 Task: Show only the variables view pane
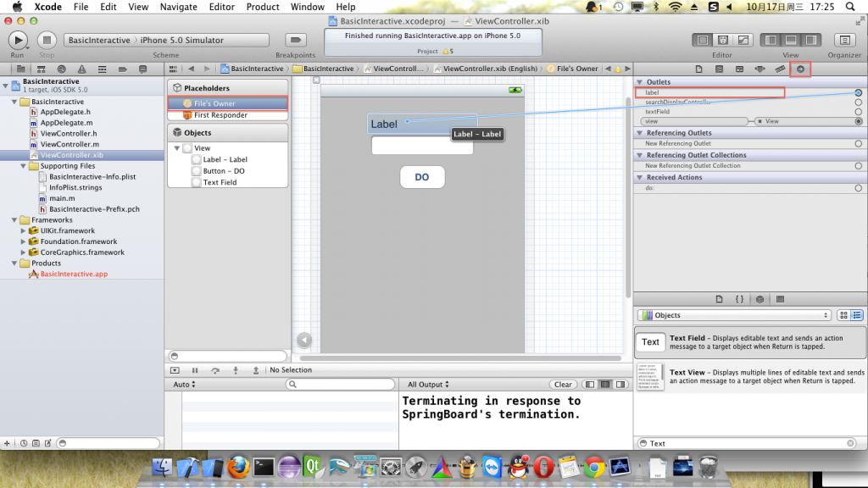click(x=590, y=384)
